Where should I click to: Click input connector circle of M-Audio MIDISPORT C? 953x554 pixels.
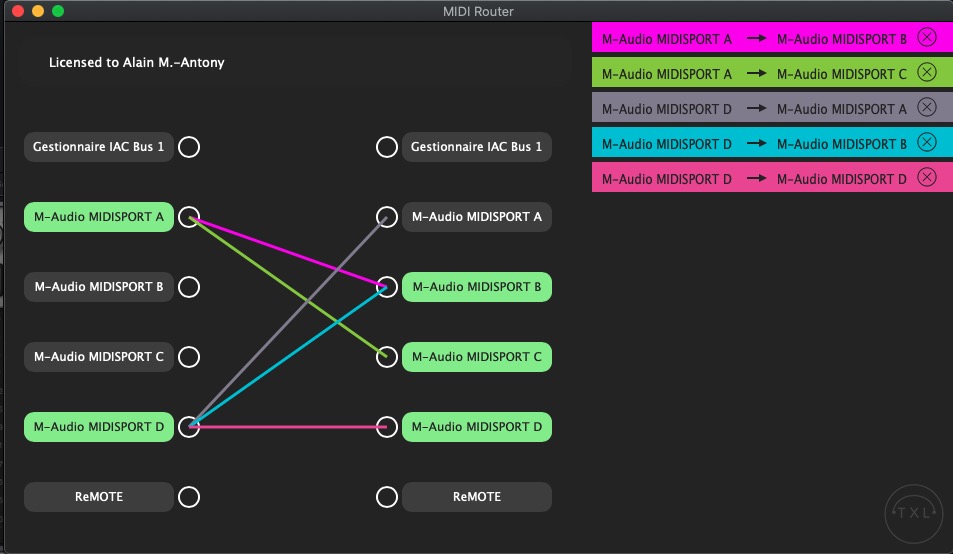[189, 357]
